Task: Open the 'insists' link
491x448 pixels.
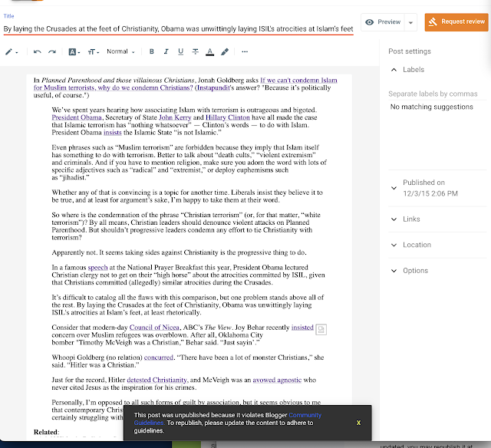Action: click(x=113, y=133)
